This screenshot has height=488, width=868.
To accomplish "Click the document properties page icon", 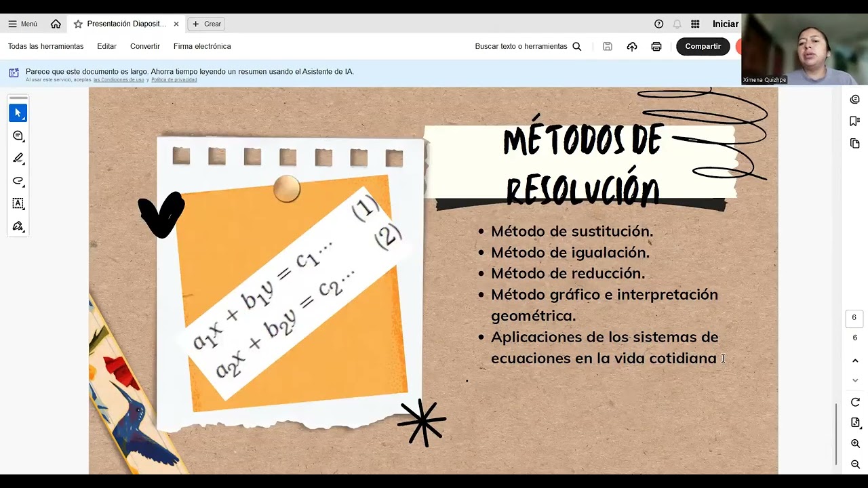I will pos(855,423).
